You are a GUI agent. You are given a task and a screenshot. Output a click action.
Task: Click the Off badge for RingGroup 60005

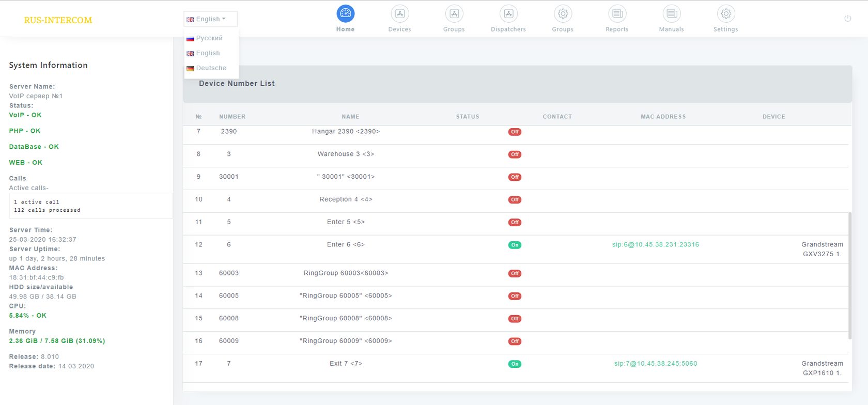[515, 297]
